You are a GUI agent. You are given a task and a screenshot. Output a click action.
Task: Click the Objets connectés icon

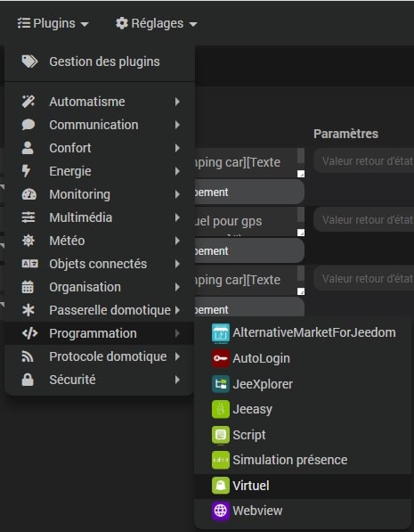tap(30, 264)
